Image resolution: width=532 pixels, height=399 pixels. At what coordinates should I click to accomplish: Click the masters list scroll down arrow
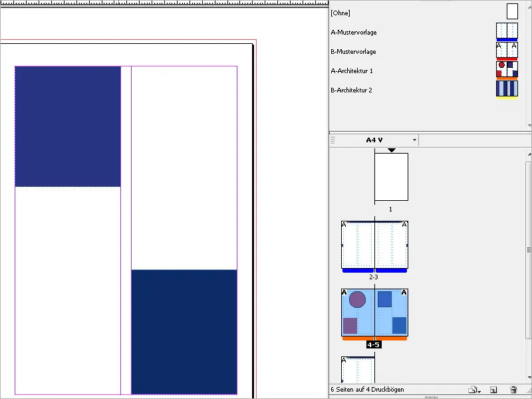click(529, 126)
